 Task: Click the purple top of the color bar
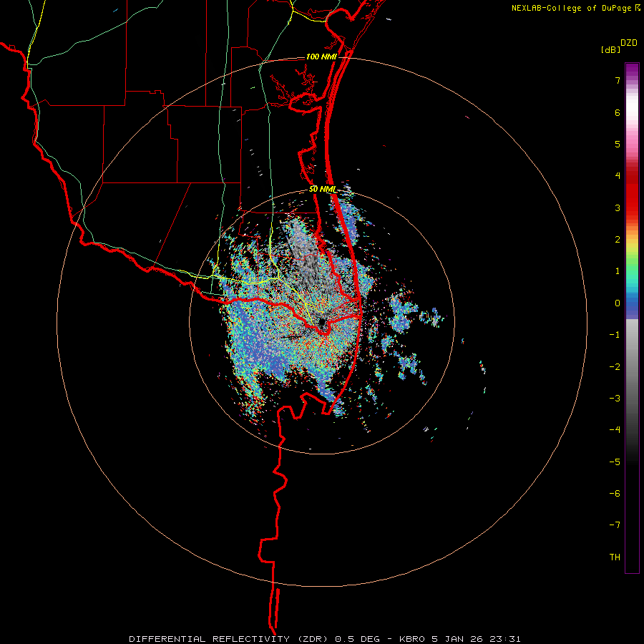point(632,70)
